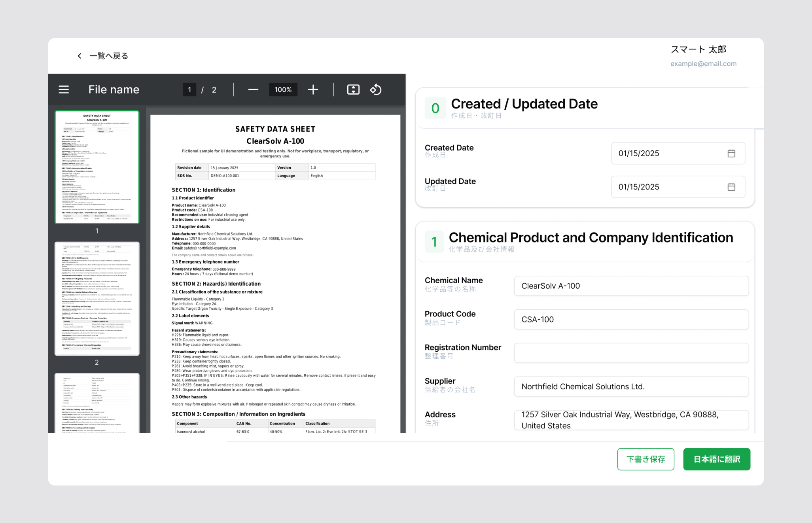Click the ClearSolv A-100 document subtitle
The image size is (812, 523).
click(275, 141)
